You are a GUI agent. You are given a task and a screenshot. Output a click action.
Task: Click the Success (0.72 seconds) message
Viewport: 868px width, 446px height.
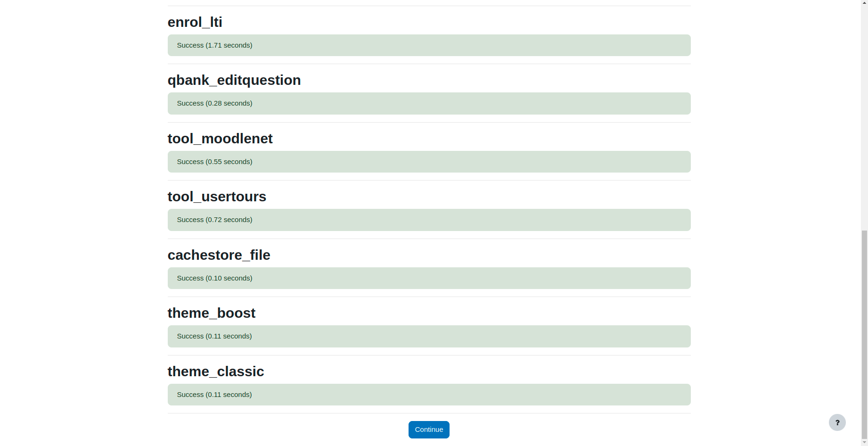pos(429,220)
